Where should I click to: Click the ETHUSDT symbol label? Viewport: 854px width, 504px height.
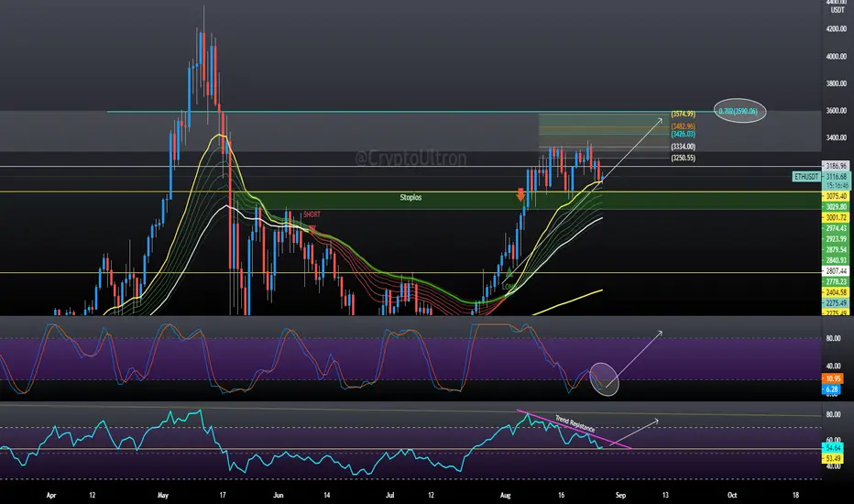point(806,177)
